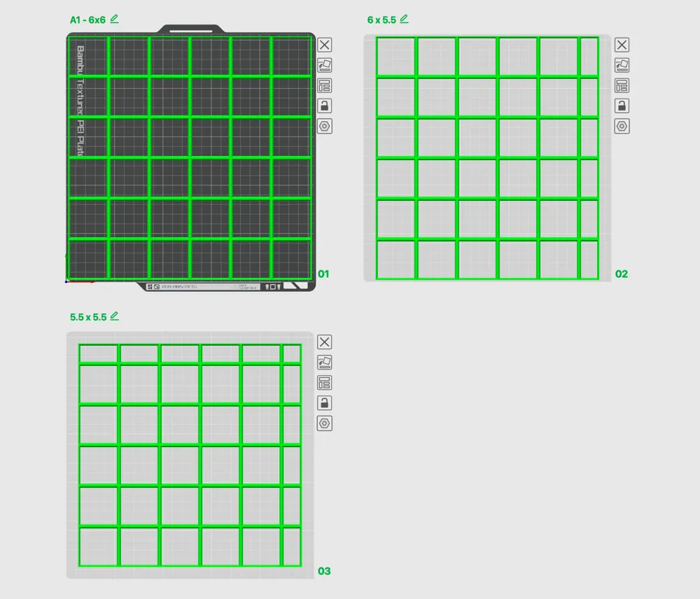Toggle the lock on plate A1 - 6x6

[324, 106]
